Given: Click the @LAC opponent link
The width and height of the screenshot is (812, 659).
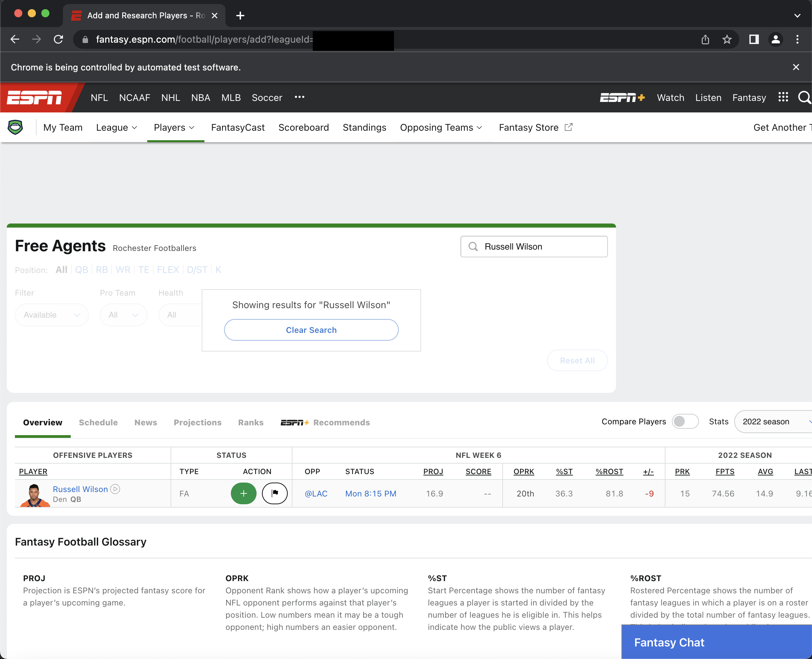Looking at the screenshot, I should pos(316,493).
